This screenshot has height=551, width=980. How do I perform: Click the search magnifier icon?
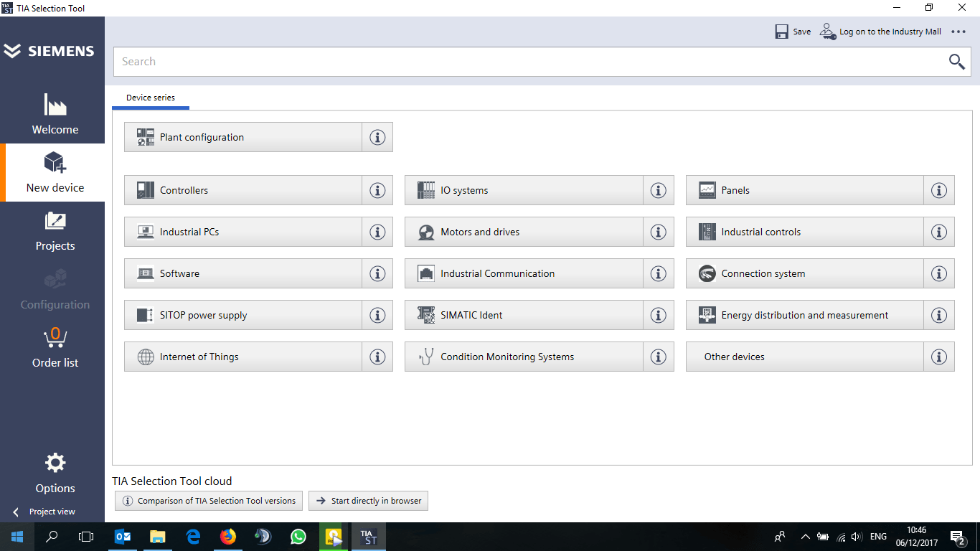956,62
